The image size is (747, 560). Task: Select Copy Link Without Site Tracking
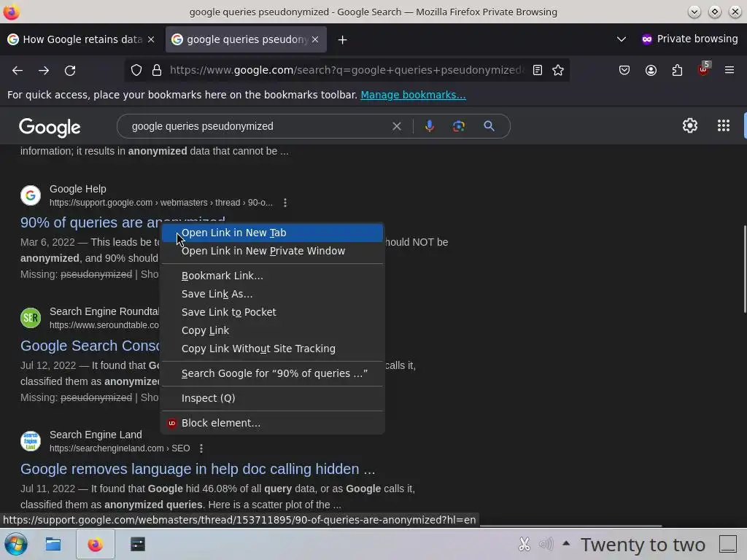272,349
